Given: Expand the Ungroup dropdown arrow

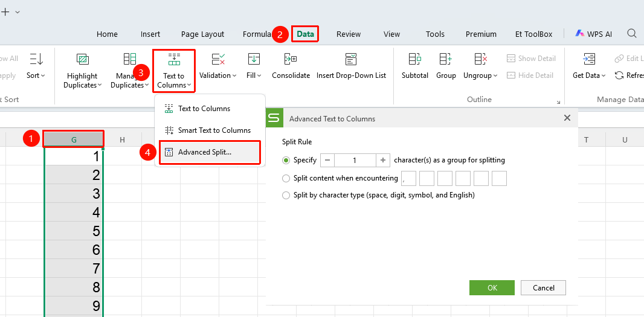Looking at the screenshot, I should click(495, 75).
